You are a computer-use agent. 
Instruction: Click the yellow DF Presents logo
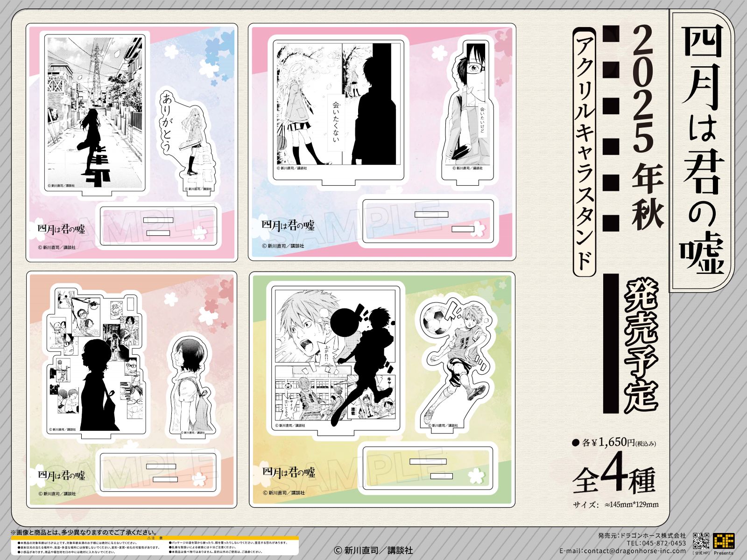pyautogui.click(x=723, y=541)
